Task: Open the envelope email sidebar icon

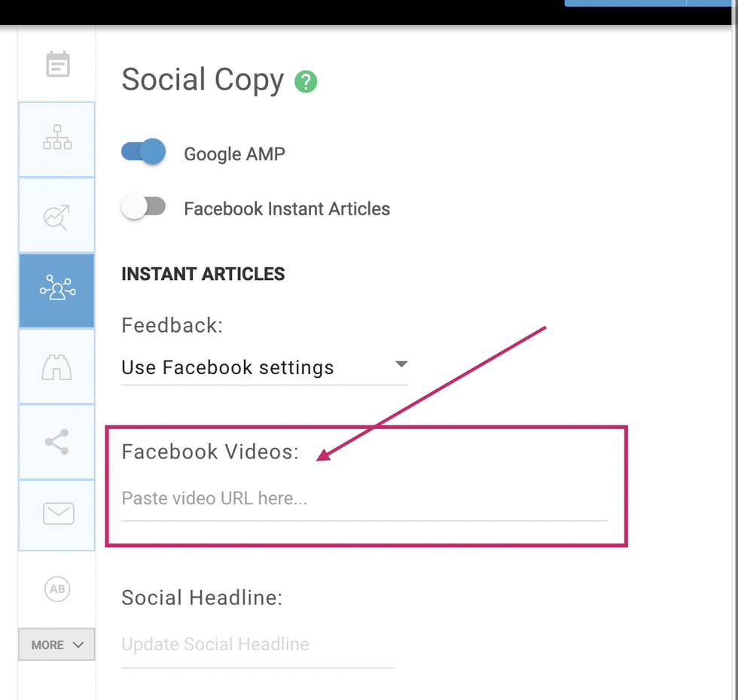Action: click(57, 514)
